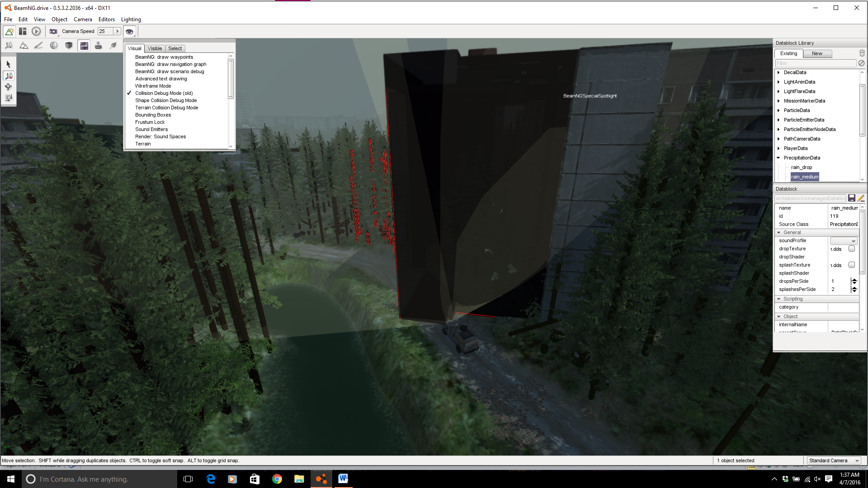Switch to the Select tab
868x488 pixels.
coord(175,48)
